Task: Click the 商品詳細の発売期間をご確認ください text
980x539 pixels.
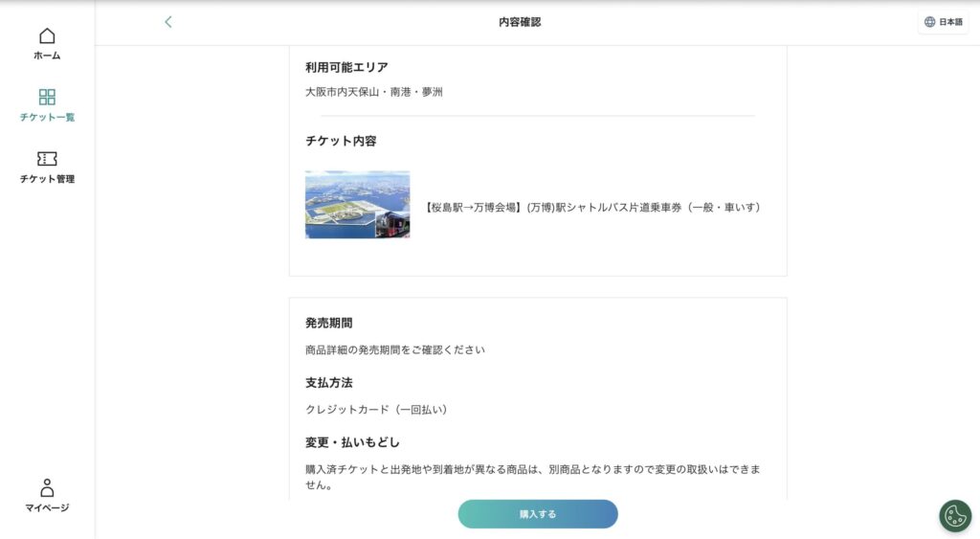Action: 394,349
